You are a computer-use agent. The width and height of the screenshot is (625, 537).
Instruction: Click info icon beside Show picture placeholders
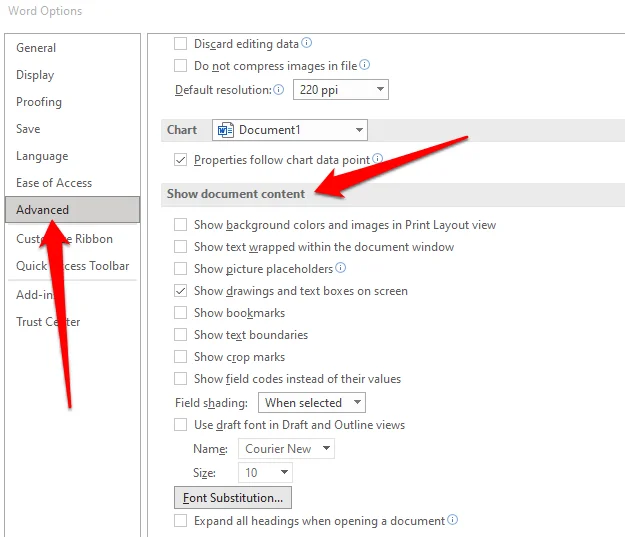(340, 268)
